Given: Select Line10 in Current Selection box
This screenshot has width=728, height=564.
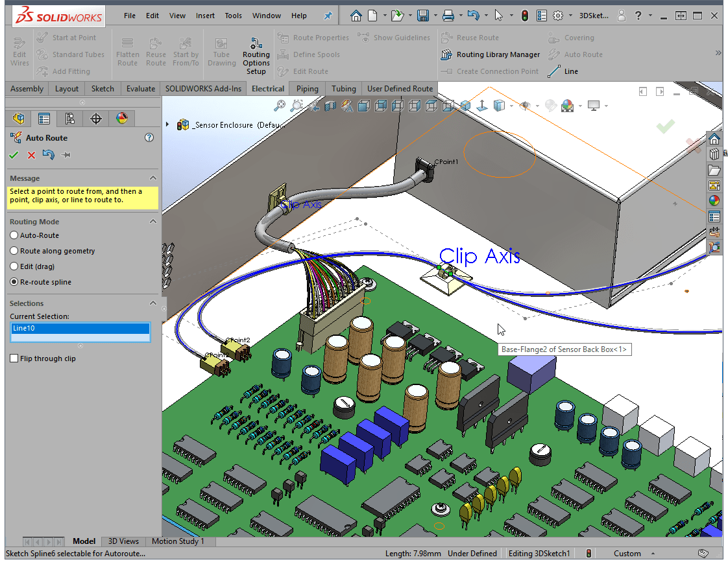Looking at the screenshot, I should coord(80,329).
